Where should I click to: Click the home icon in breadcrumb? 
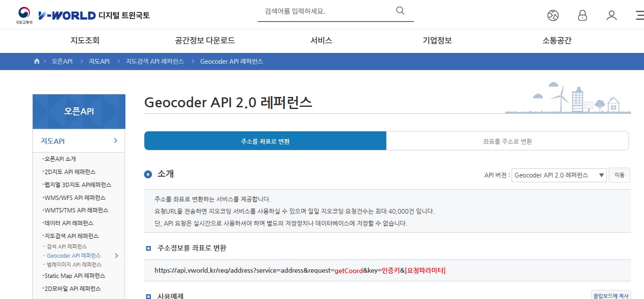pyautogui.click(x=37, y=61)
